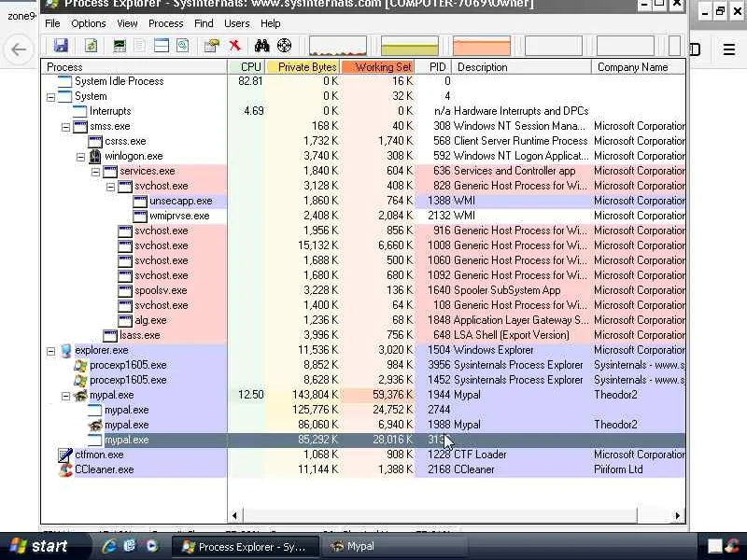Sort by the Private Bytes column header

point(303,67)
